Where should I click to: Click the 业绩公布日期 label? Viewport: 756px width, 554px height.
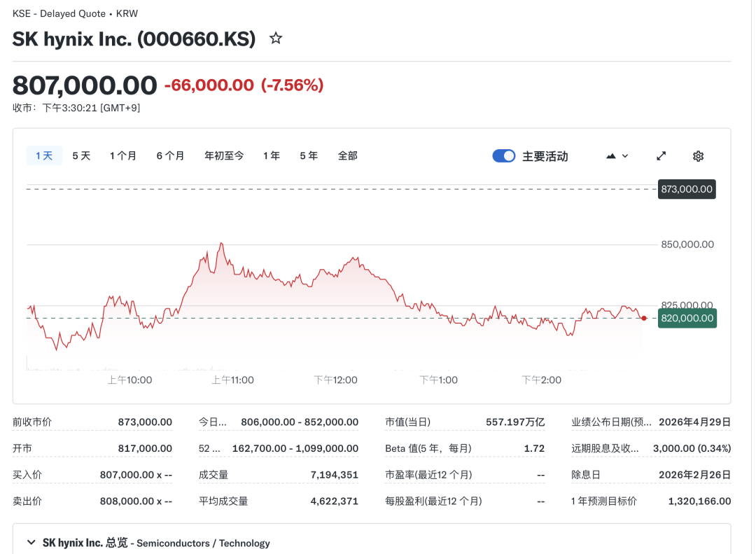[611, 422]
